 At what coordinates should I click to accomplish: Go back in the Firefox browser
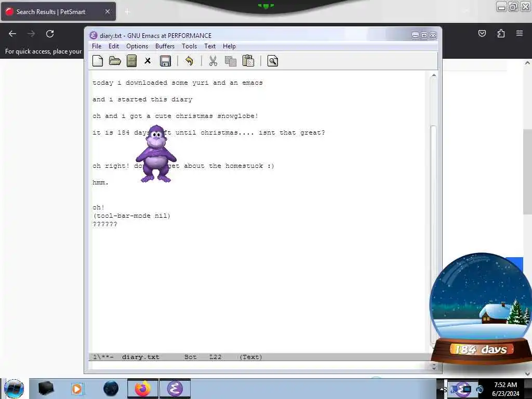[x=12, y=34]
